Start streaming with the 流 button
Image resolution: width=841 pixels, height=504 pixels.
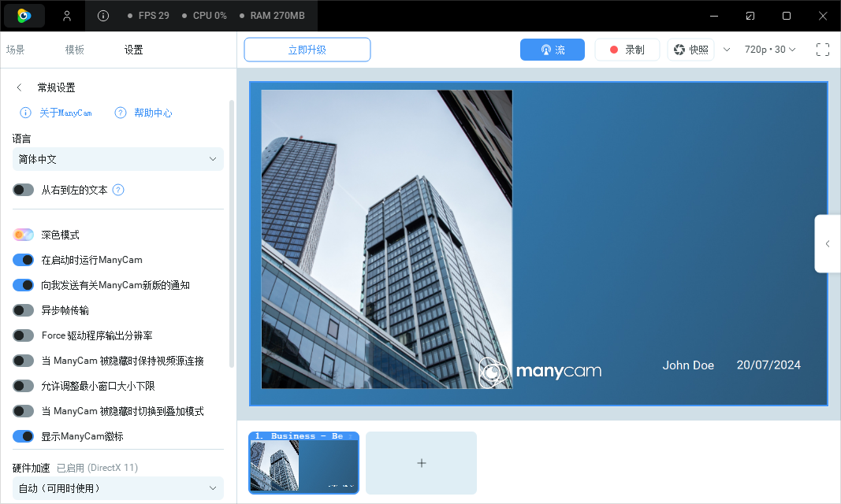553,50
